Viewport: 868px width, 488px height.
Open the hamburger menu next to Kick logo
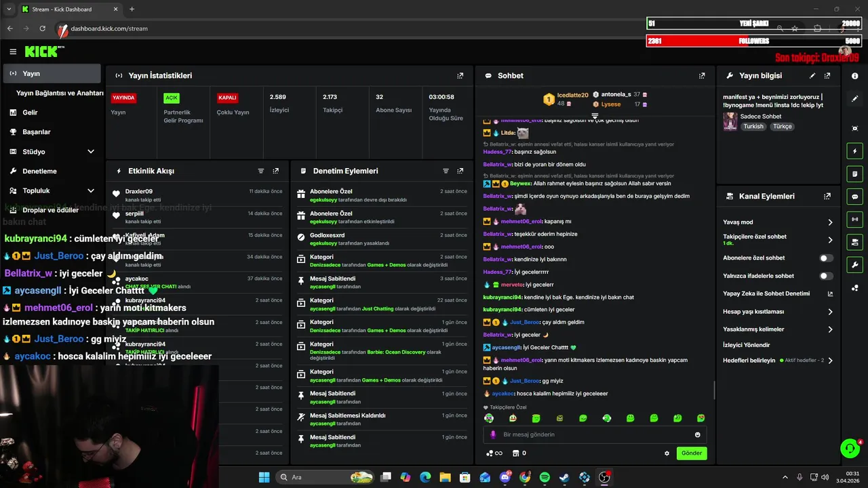point(13,52)
